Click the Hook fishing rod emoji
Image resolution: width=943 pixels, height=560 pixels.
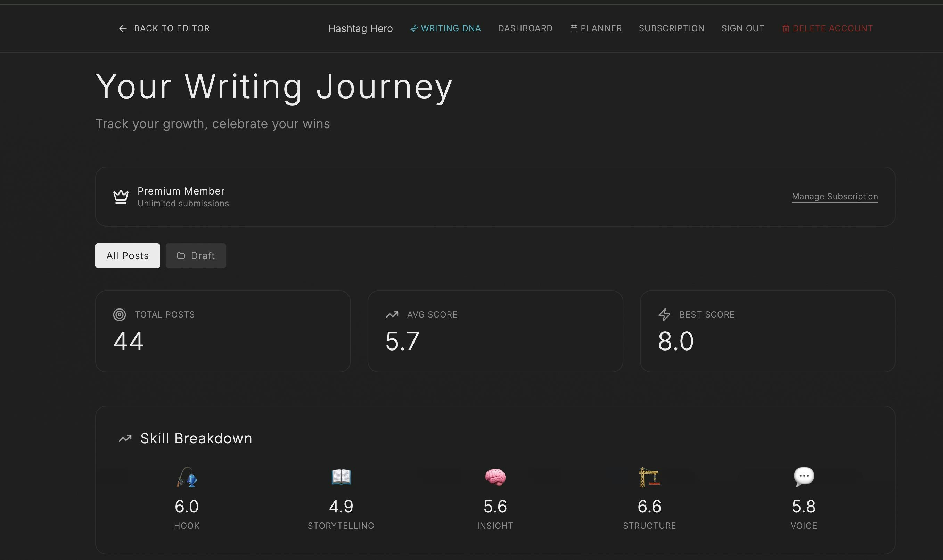pyautogui.click(x=187, y=477)
